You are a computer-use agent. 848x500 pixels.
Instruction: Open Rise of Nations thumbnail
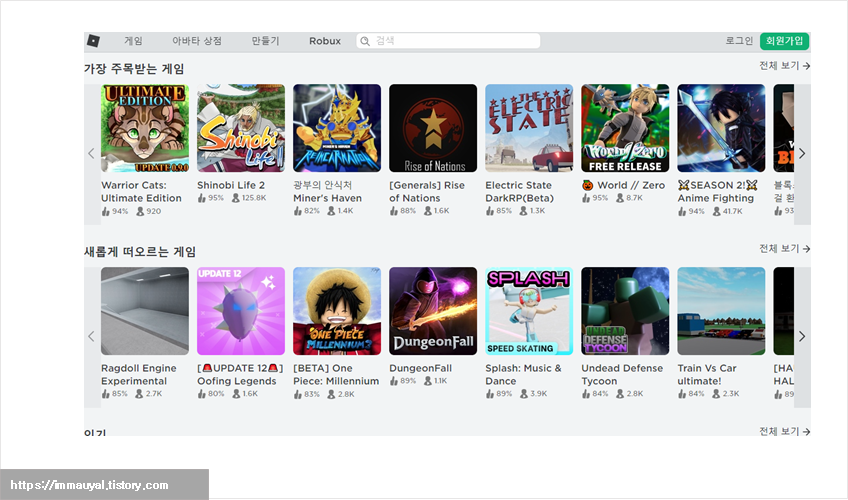(x=433, y=128)
